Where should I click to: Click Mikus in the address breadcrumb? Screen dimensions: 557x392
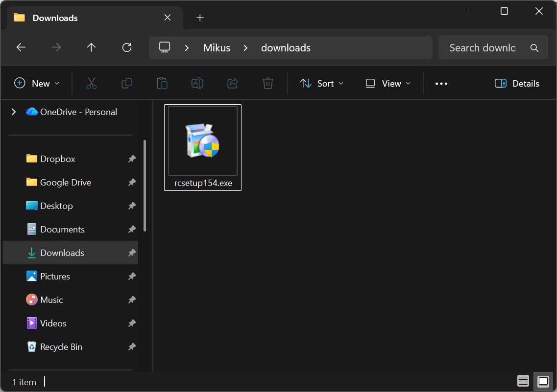(x=217, y=47)
